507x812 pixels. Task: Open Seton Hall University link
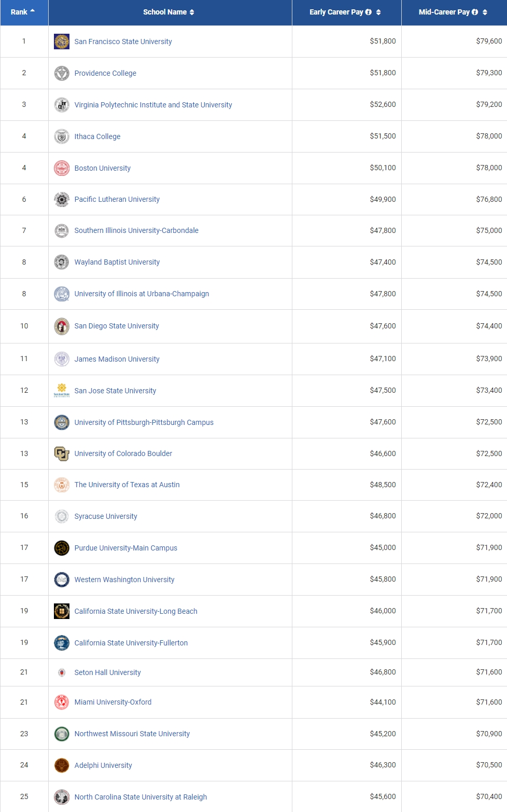[107, 672]
